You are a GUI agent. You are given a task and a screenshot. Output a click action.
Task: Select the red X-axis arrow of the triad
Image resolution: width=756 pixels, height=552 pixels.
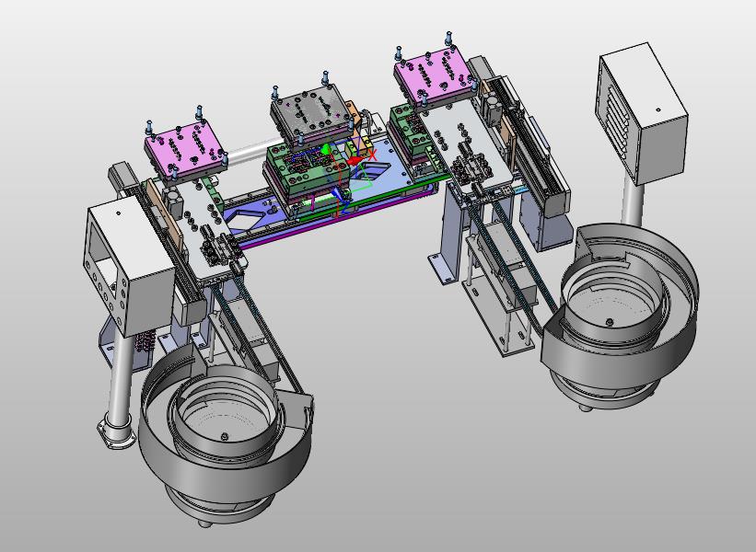point(355,160)
